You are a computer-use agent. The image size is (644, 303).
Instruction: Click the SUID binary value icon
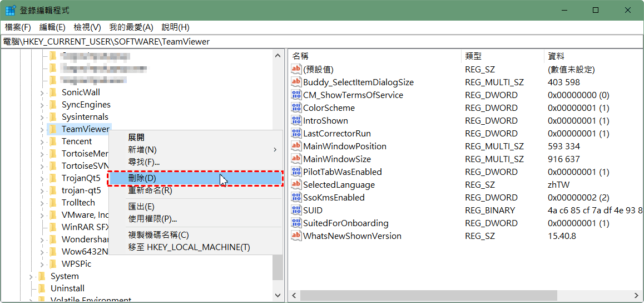tap(296, 211)
